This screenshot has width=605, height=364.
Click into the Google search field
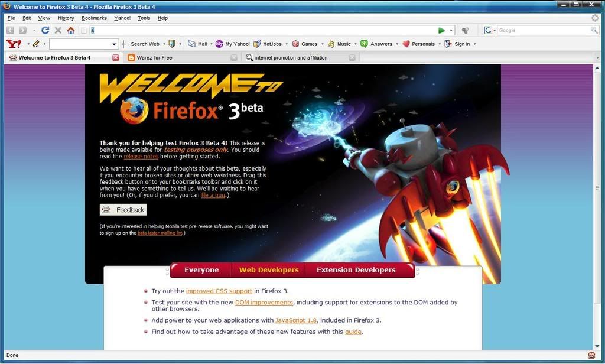pyautogui.click(x=544, y=30)
